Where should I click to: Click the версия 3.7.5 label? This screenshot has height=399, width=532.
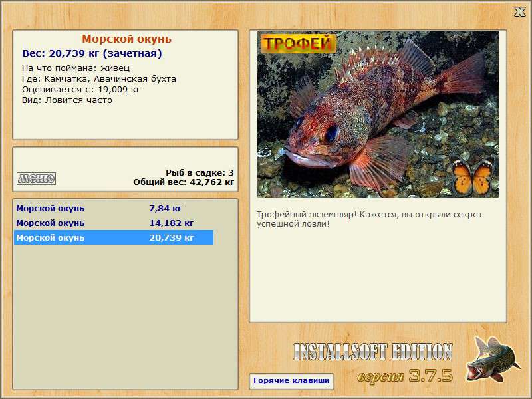pos(405,376)
